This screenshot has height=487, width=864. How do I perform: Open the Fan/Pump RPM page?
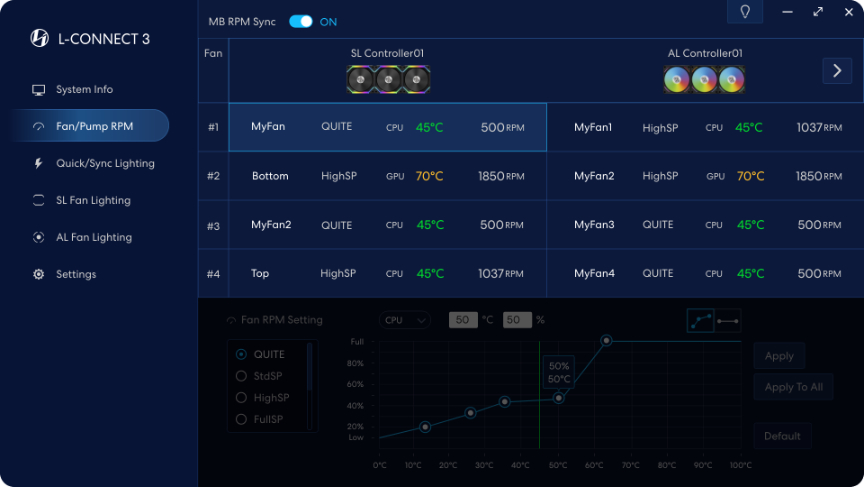(x=90, y=126)
